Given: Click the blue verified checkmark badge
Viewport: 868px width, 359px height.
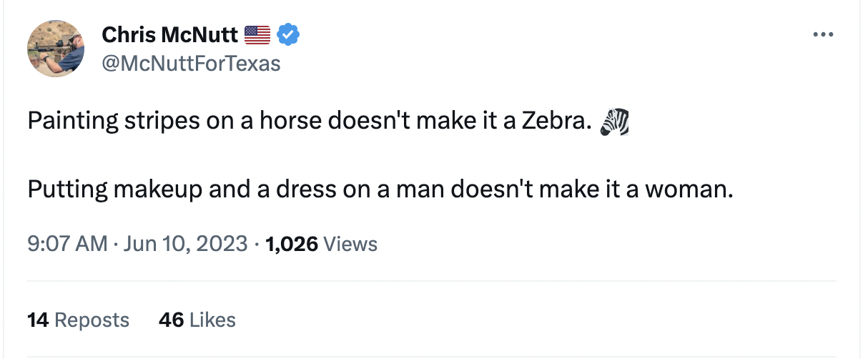Looking at the screenshot, I should [x=287, y=34].
